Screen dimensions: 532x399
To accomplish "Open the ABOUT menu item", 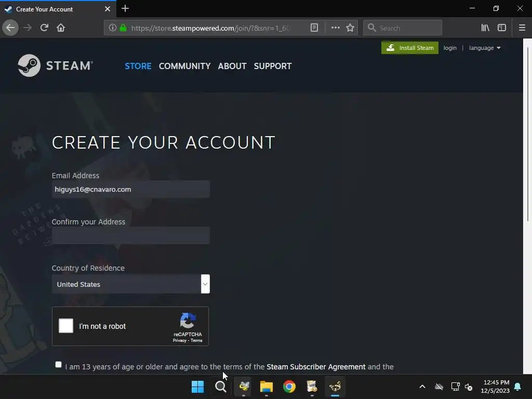I will (x=232, y=66).
